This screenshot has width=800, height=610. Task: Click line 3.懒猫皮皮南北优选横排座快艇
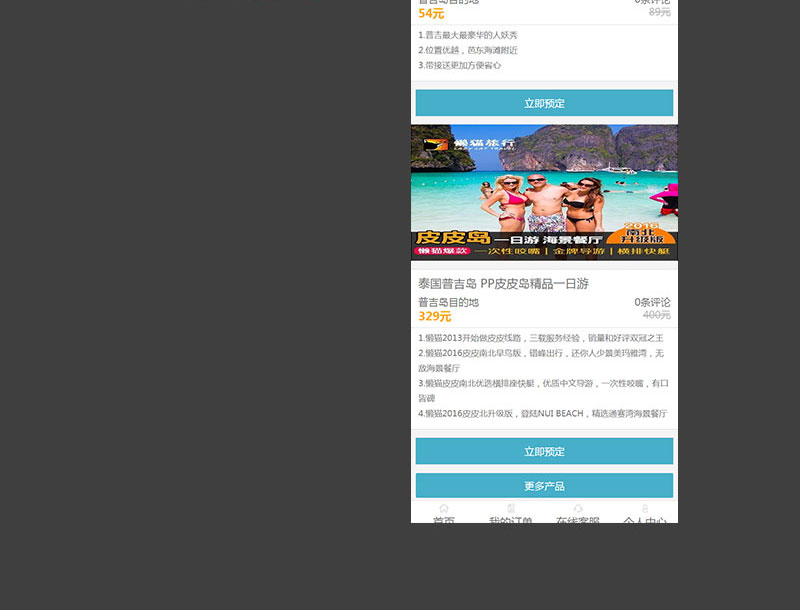(x=543, y=390)
